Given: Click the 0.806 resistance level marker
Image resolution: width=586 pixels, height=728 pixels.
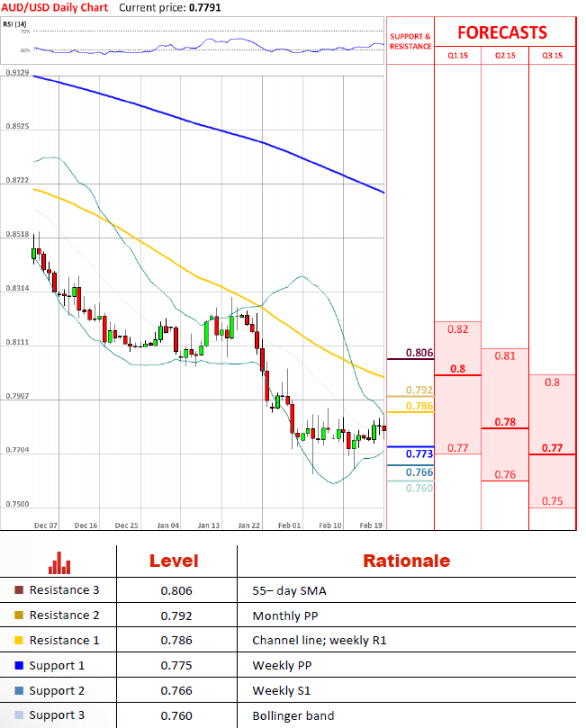Looking at the screenshot, I should [419, 353].
